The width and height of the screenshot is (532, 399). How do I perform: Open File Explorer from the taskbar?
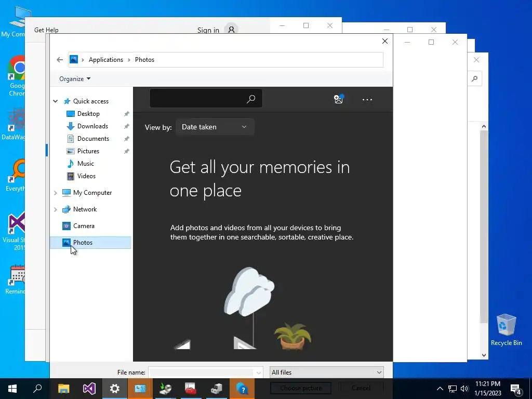(63, 389)
